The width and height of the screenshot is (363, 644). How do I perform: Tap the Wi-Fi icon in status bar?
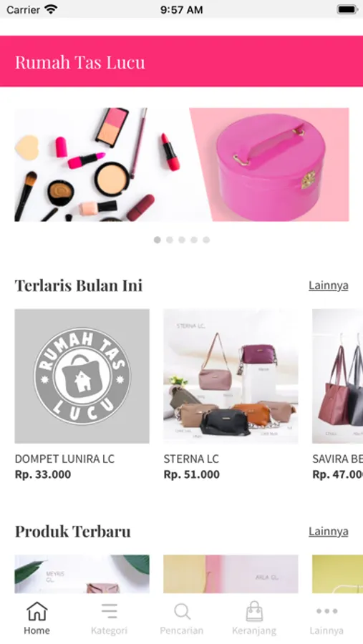(x=52, y=9)
